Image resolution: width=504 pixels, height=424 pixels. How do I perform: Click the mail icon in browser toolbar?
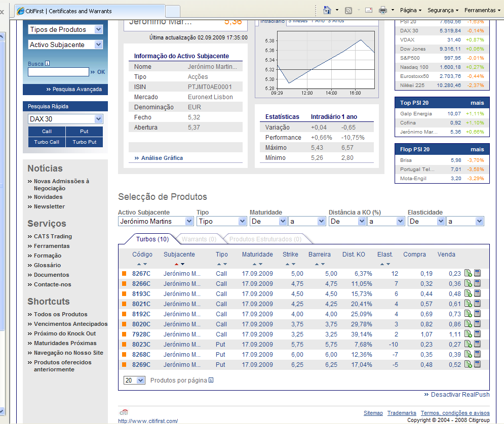click(x=369, y=10)
